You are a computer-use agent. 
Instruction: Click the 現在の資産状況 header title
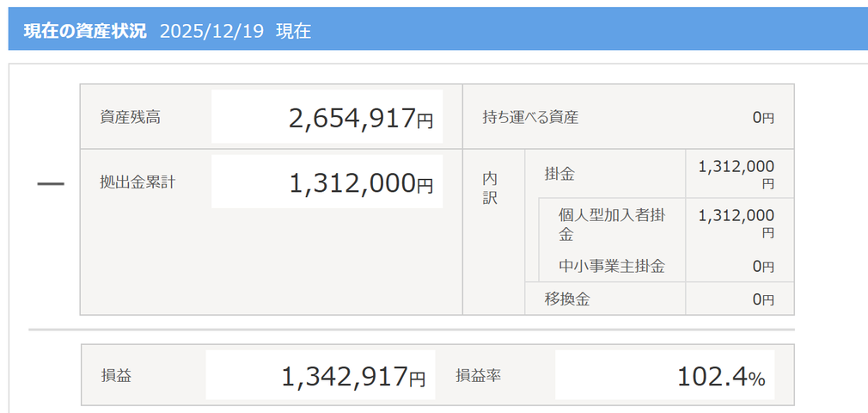coord(84,32)
